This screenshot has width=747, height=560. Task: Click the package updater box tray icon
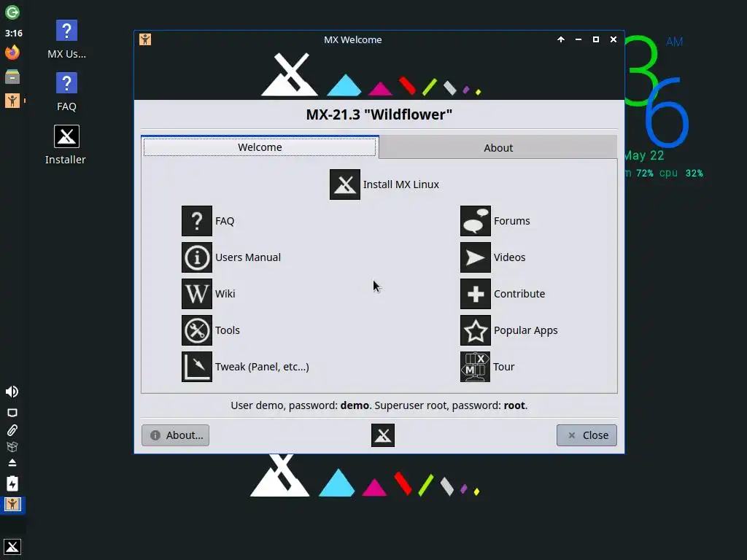[x=12, y=447]
